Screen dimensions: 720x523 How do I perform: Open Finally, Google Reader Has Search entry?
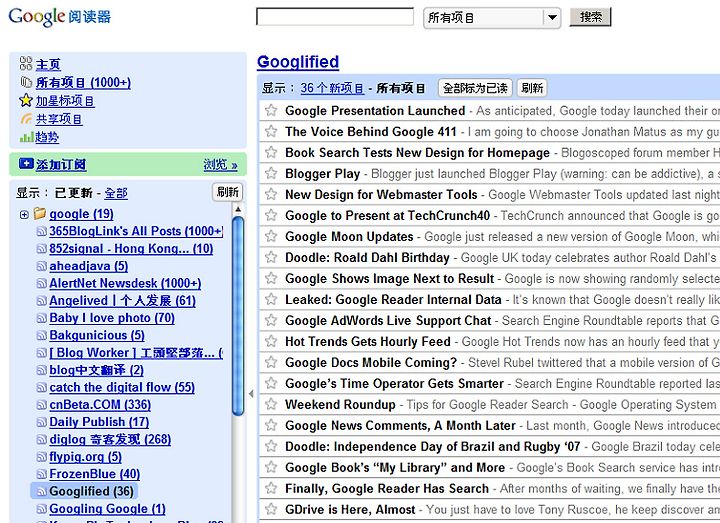tap(387, 489)
